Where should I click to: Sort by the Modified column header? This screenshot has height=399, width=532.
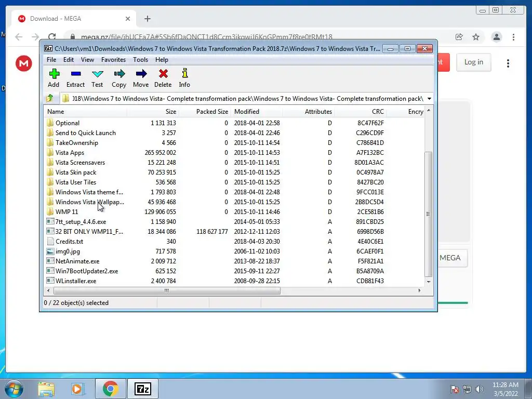257,112
